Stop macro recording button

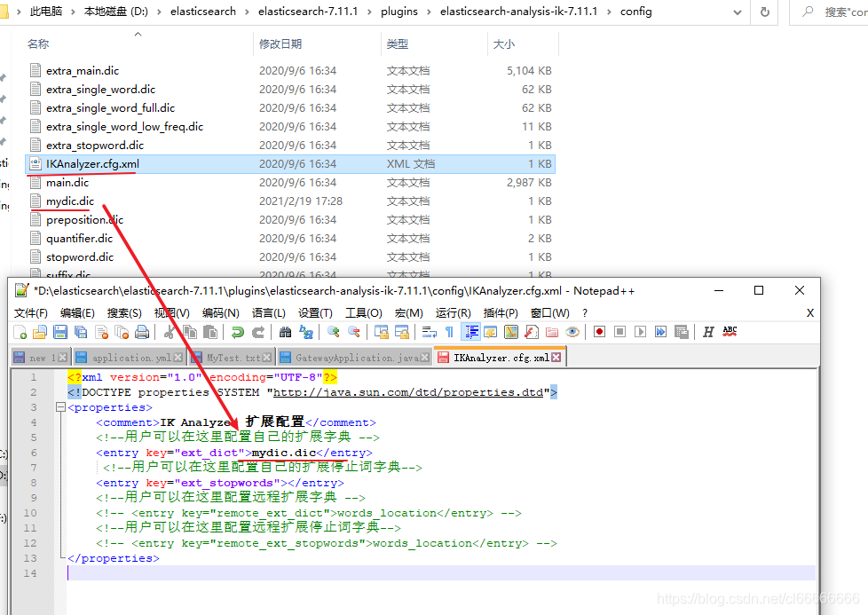tap(620, 332)
